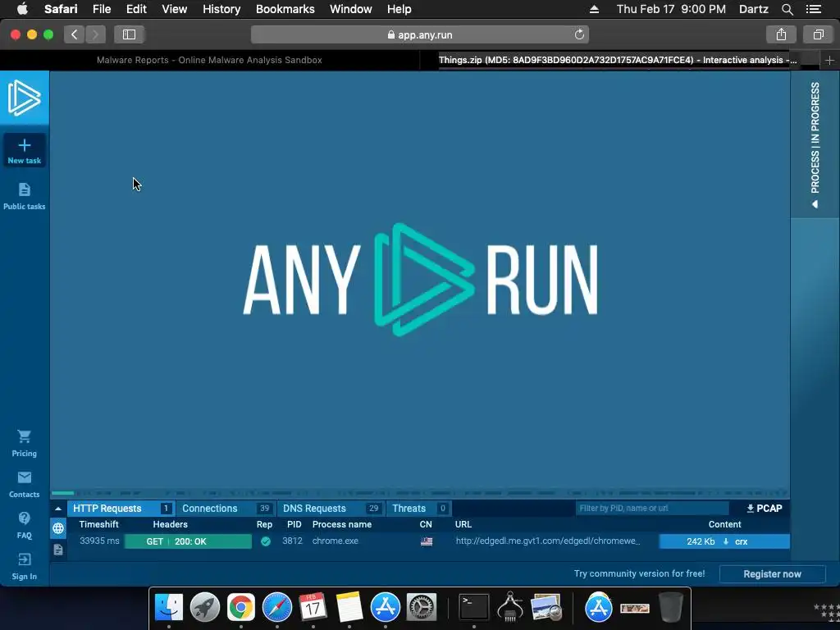Open the File menu

pyautogui.click(x=101, y=9)
